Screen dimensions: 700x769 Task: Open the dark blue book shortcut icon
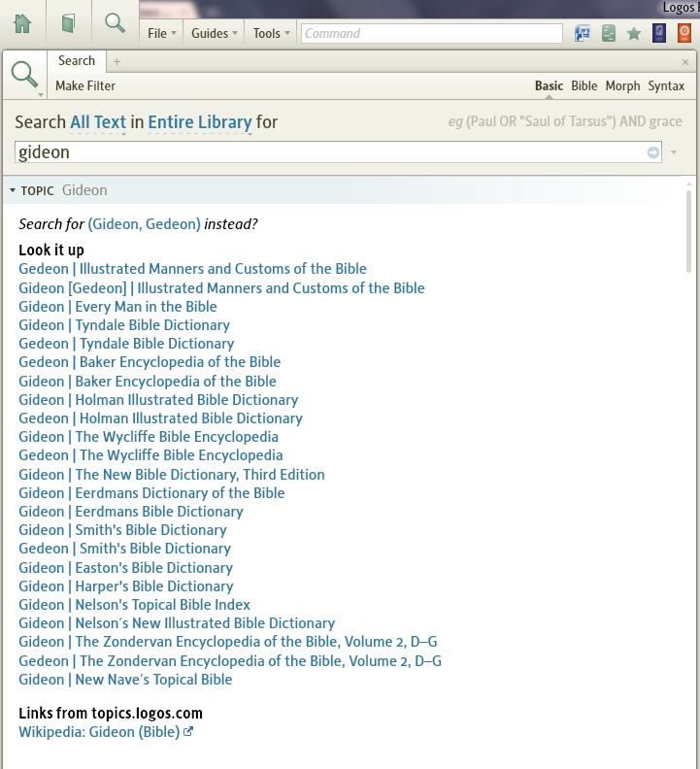tap(659, 33)
